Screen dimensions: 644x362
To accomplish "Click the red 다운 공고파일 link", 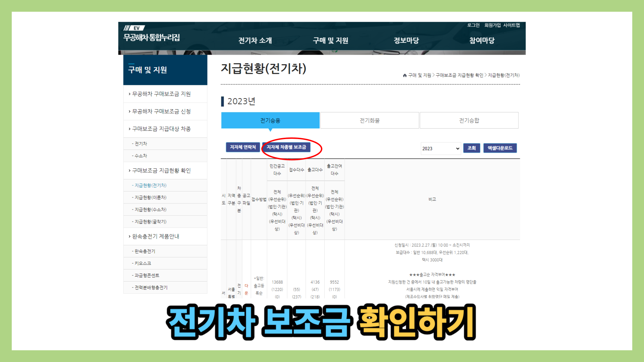I will click(x=246, y=289).
